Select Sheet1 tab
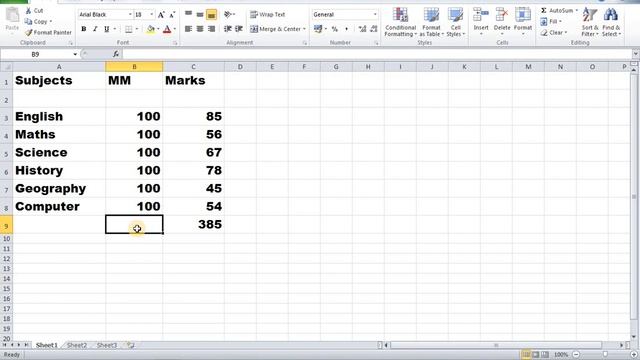Image resolution: width=640 pixels, height=360 pixels. 47,345
